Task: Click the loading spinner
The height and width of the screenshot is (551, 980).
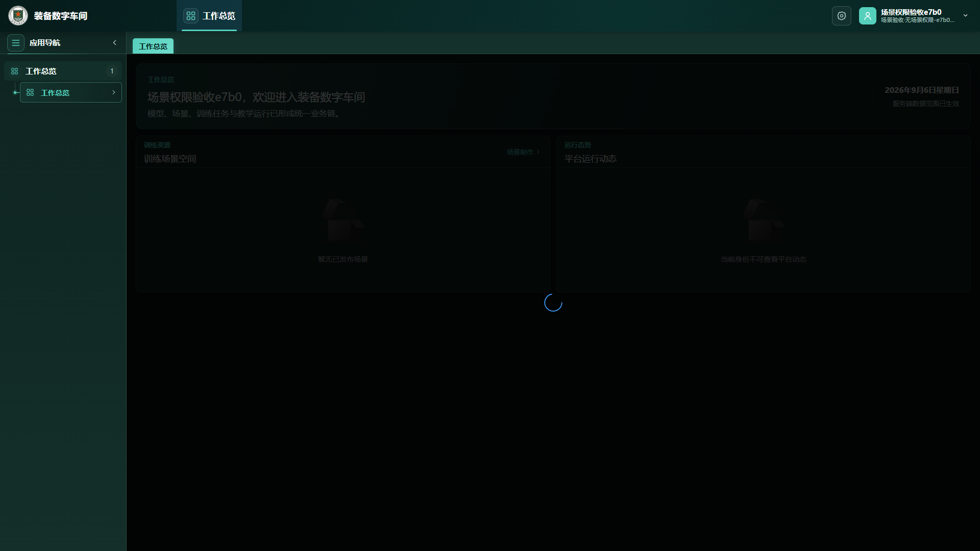Action: [553, 303]
